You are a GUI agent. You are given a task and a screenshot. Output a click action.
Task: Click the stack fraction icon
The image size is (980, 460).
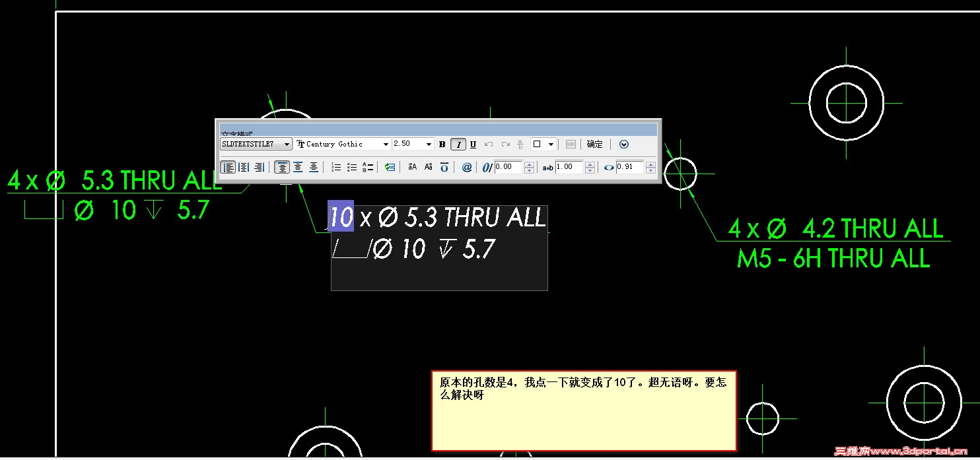click(520, 145)
